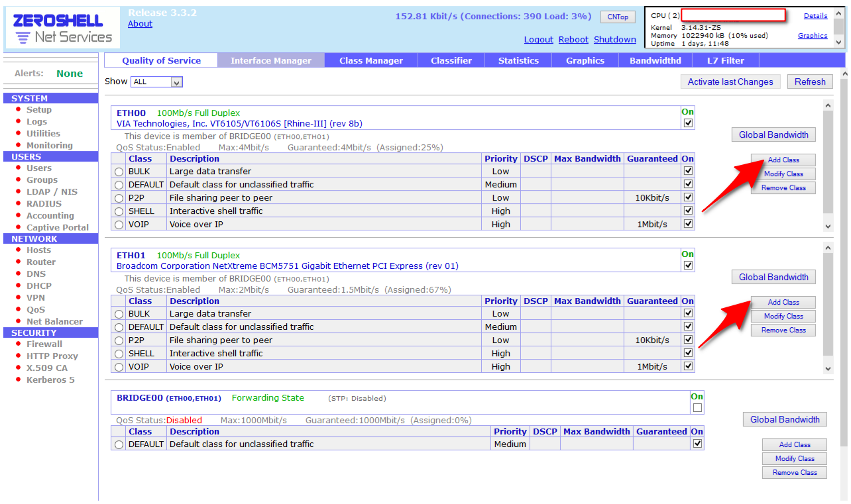
Task: Open Net Balancer in the sidebar
Action: pyautogui.click(x=54, y=322)
